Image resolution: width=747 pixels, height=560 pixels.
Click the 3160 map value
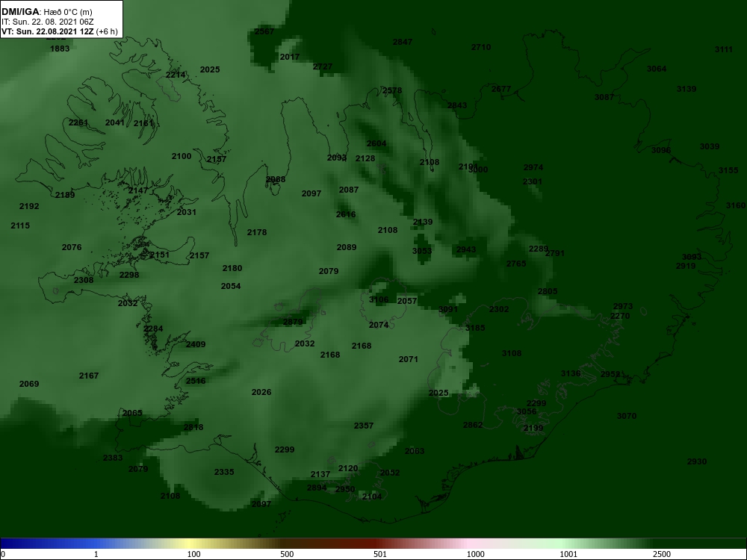pyautogui.click(x=736, y=205)
